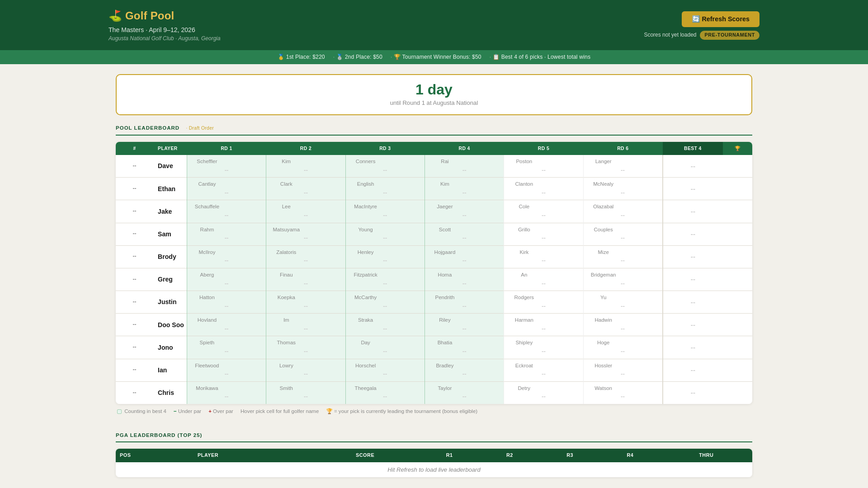Select the Poston pick cell
This screenshot has width=868, height=488.
click(543, 166)
